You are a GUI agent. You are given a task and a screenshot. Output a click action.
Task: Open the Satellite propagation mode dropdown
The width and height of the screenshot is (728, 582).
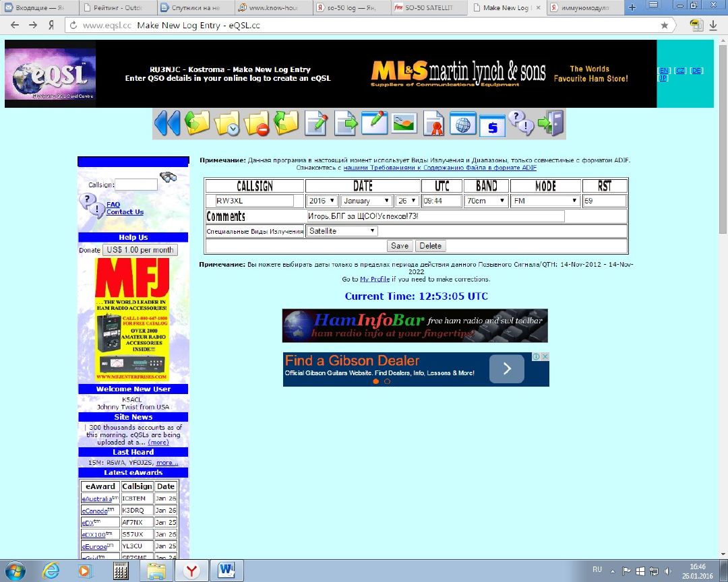tap(342, 230)
